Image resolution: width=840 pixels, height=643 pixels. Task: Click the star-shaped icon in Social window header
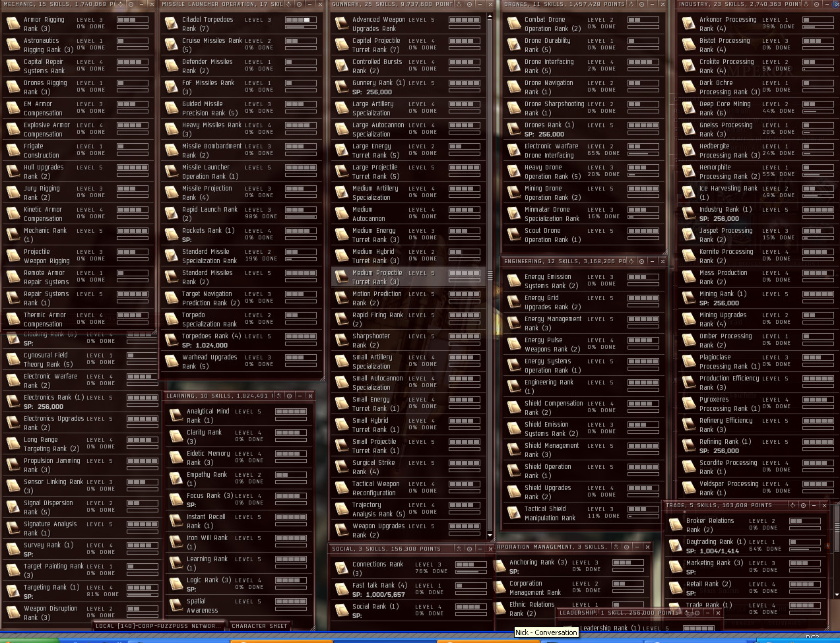click(x=459, y=548)
